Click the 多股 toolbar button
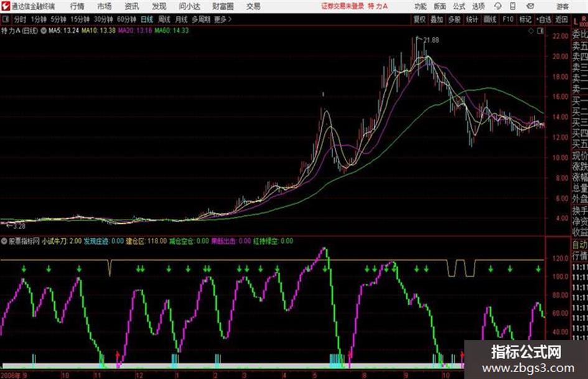 (x=454, y=19)
